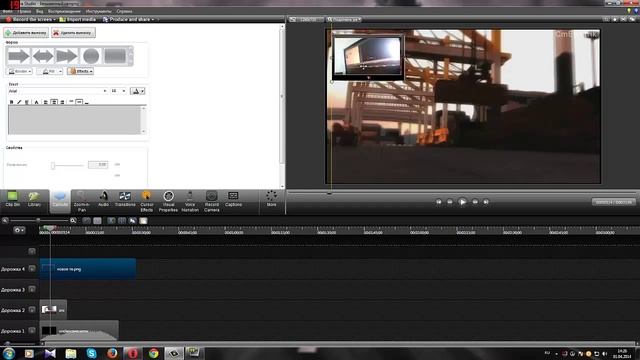Select the clip on track 2
The image size is (640, 360).
pyautogui.click(x=53, y=310)
